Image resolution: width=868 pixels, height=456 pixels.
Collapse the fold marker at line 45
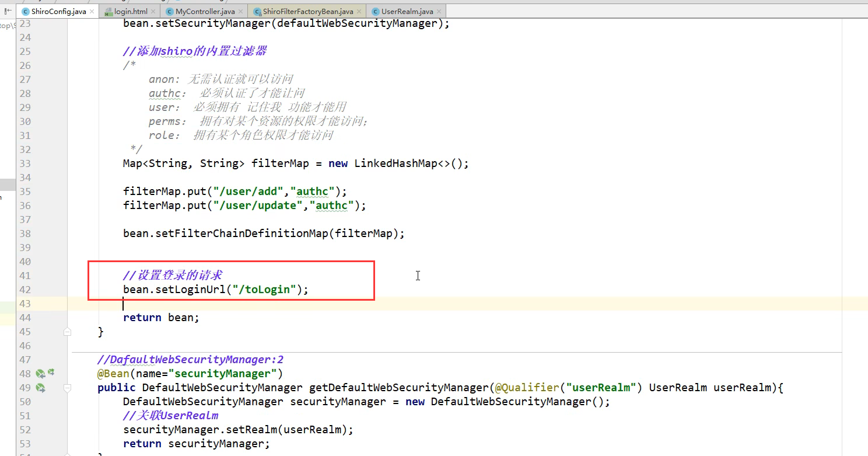coord(67,332)
